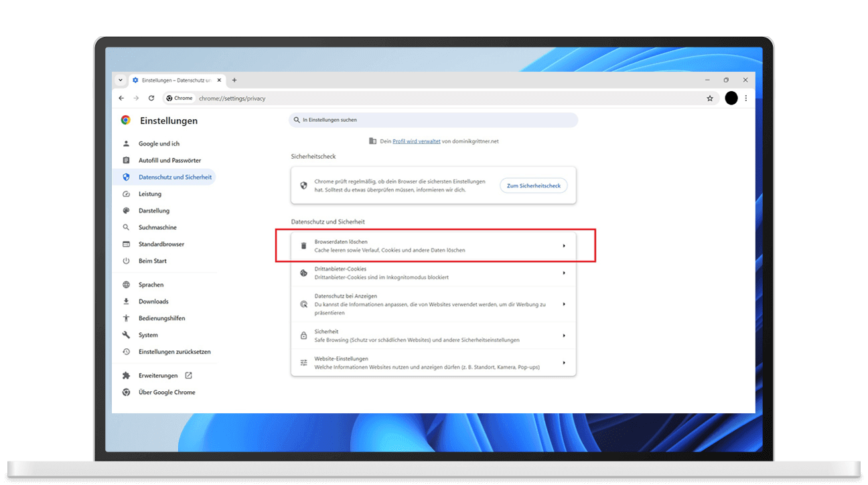Click the Downloads label in sidebar
The width and height of the screenshot is (868, 485).
pyautogui.click(x=153, y=301)
